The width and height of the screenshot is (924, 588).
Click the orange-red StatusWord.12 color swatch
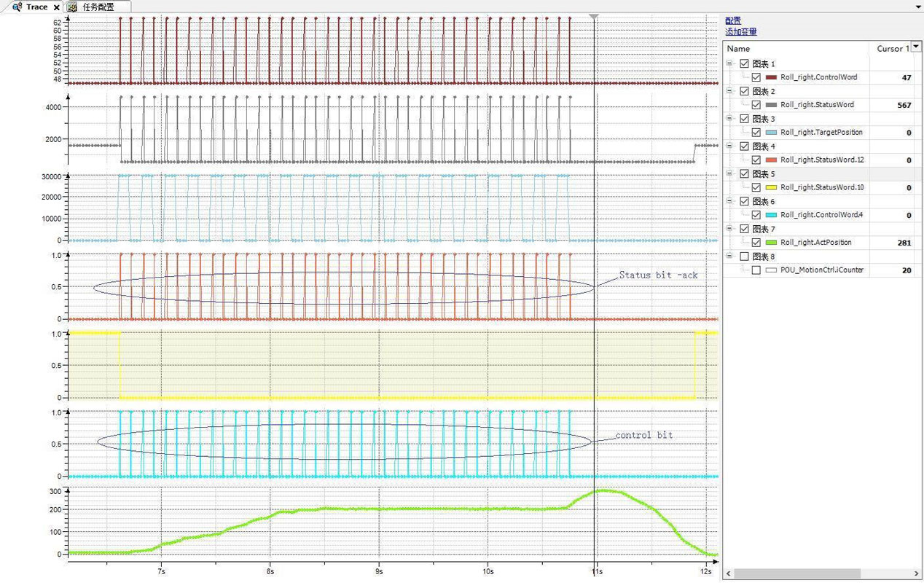[771, 160]
